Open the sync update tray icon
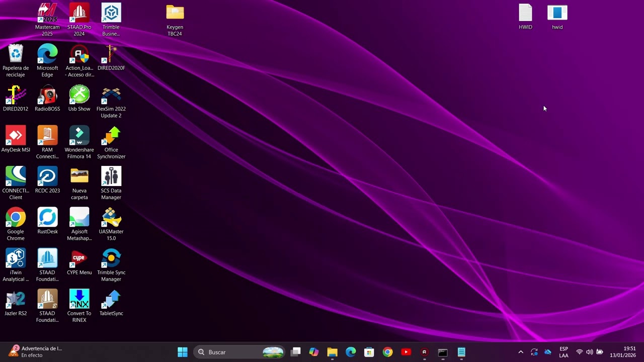This screenshot has width=644, height=362. 534,352
